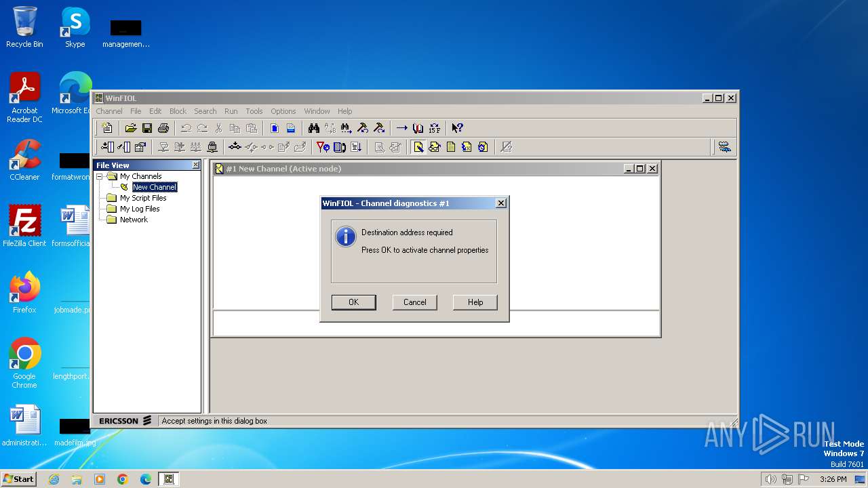
Task: Click the ERICSSON network icon at toolbar end
Action: point(724,147)
